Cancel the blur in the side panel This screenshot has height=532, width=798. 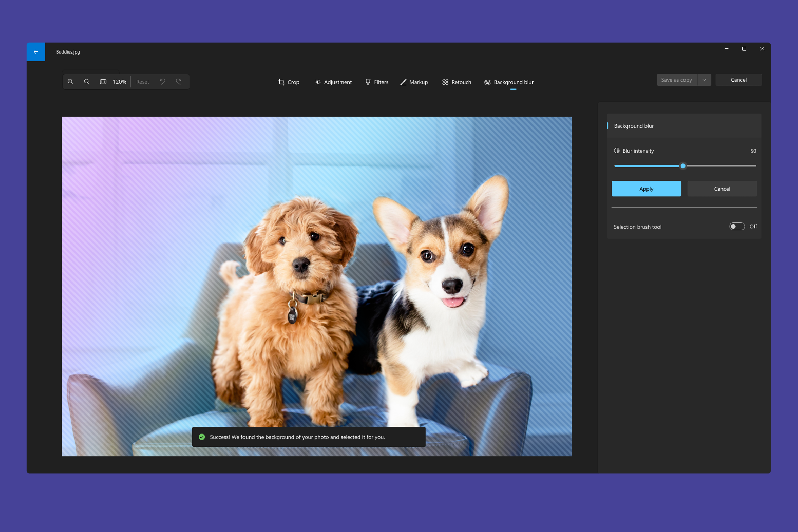[x=722, y=189]
